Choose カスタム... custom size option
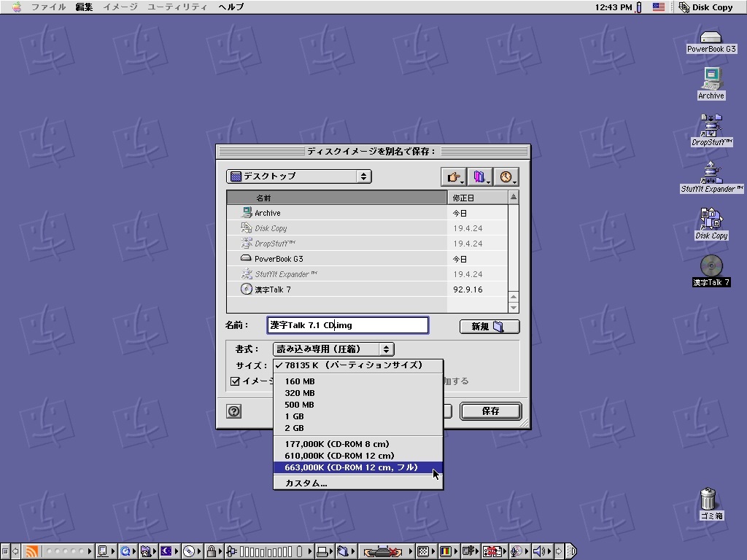Image resolution: width=747 pixels, height=560 pixels. click(x=358, y=483)
